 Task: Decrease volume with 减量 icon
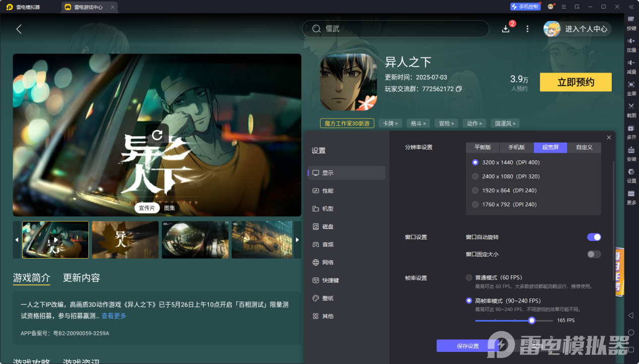631,66
